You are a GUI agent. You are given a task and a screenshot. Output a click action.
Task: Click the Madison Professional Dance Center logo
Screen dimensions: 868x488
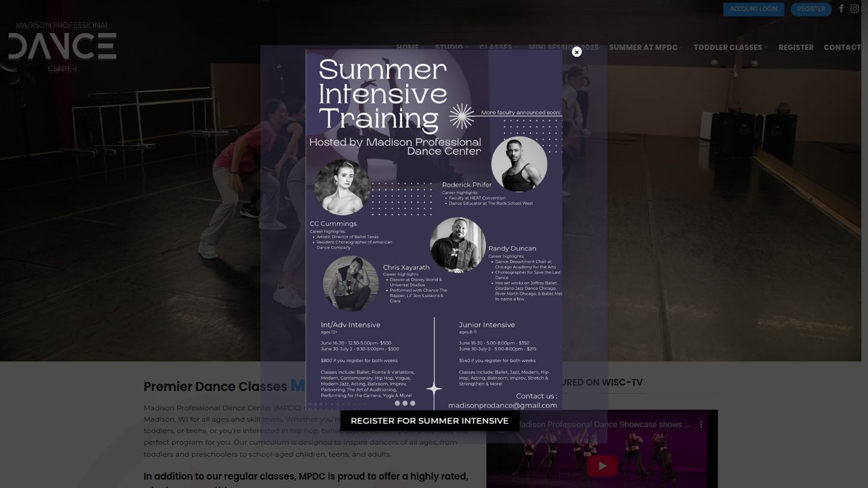[x=62, y=47]
